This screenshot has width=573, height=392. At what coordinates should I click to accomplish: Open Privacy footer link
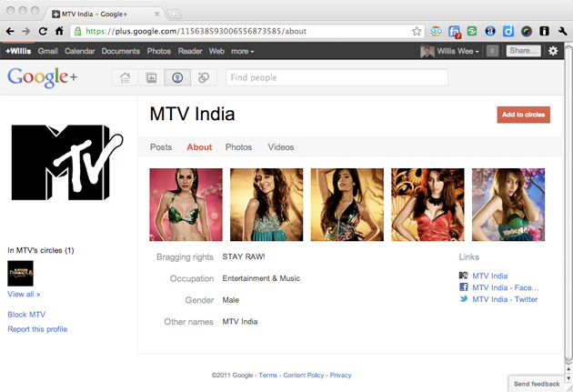[340, 376]
